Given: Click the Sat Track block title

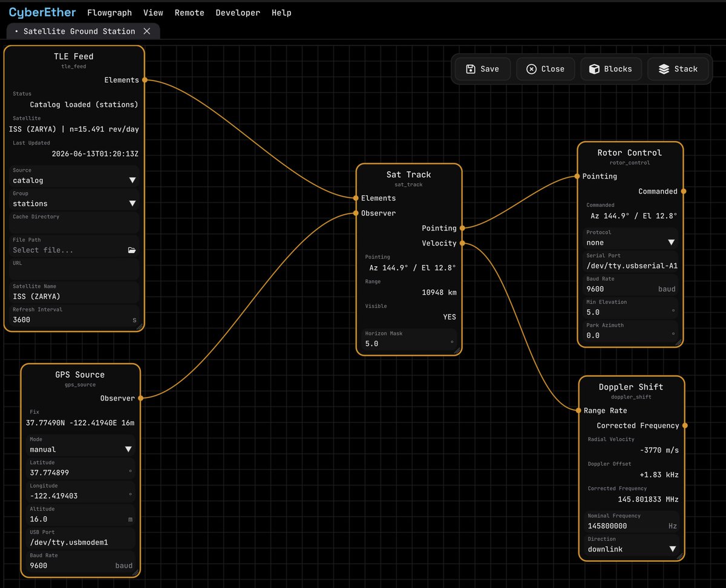Looking at the screenshot, I should tap(409, 174).
